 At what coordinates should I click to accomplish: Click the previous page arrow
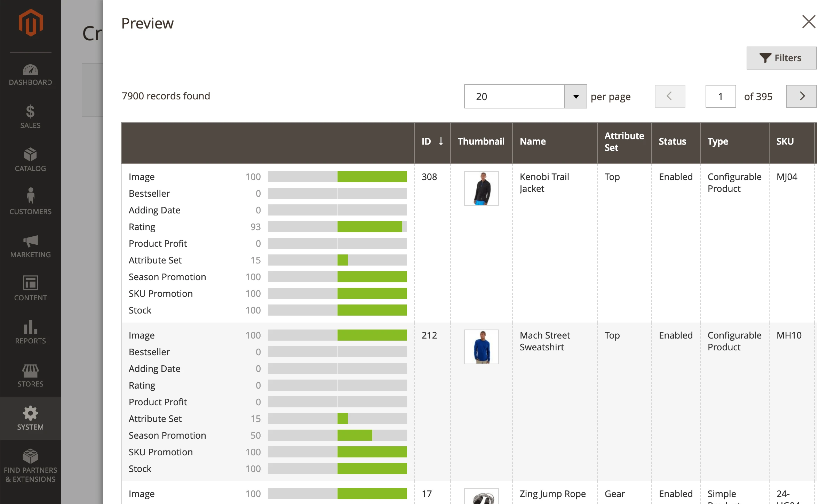point(670,96)
